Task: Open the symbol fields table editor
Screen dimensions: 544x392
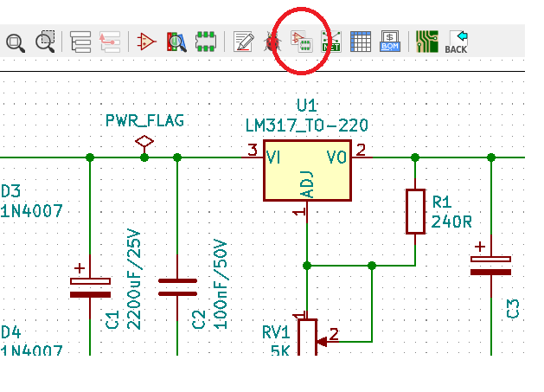Action: click(x=360, y=41)
